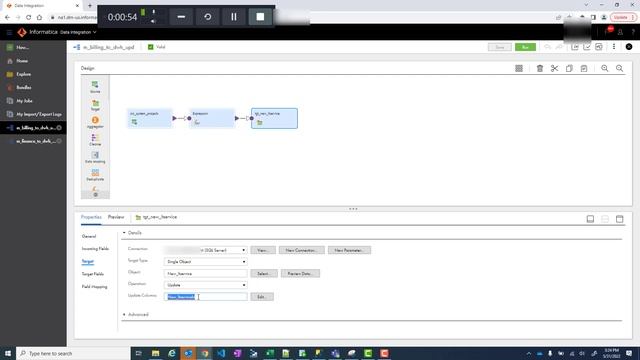
Task: Zoom out on the design canvas
Action: [x=620, y=69]
